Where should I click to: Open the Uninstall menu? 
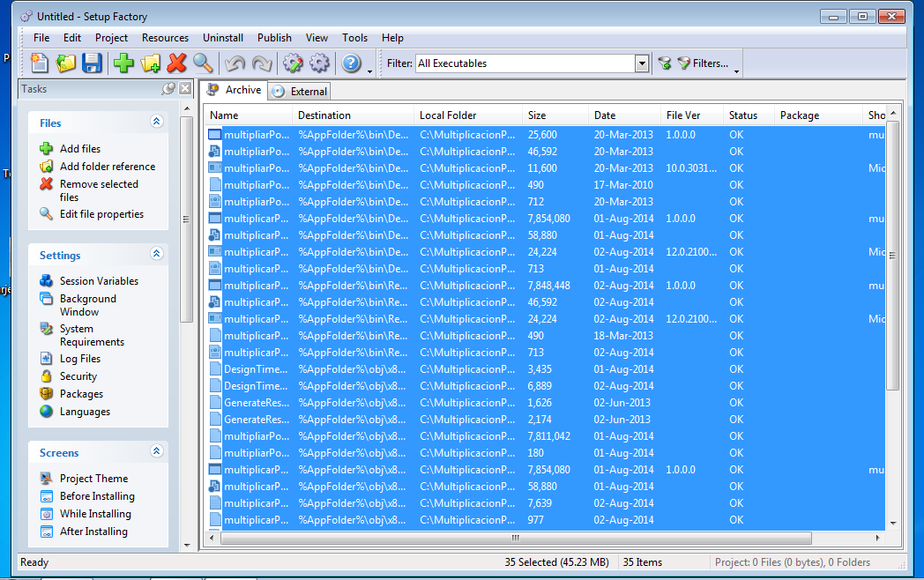coord(223,38)
